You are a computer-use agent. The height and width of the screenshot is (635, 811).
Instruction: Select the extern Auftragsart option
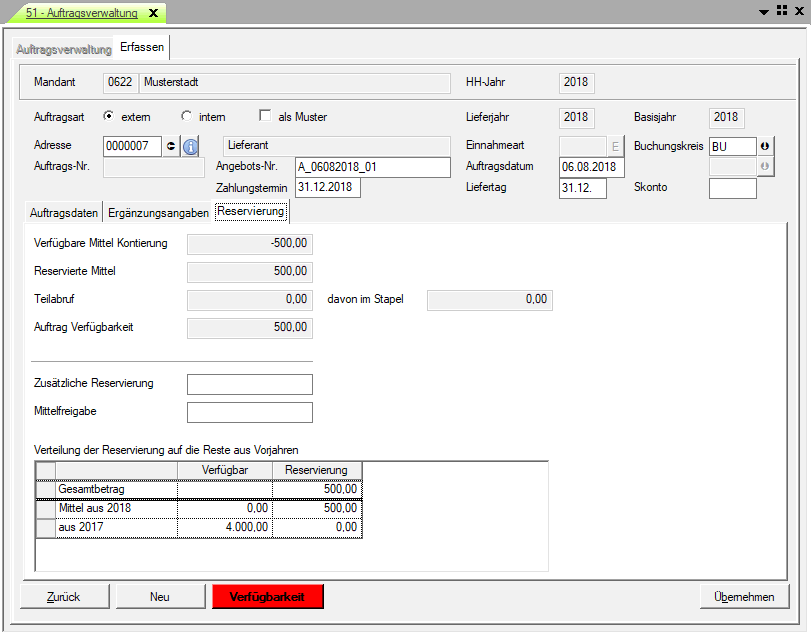point(109,116)
